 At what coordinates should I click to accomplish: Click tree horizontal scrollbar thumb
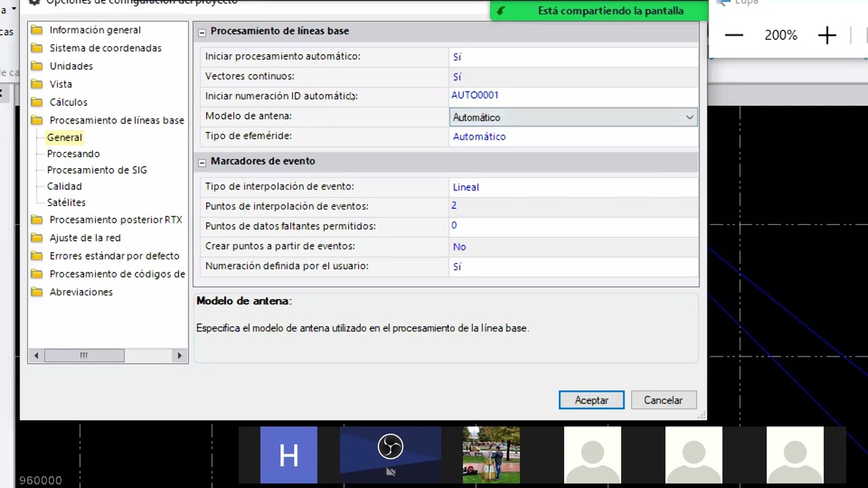tap(84, 355)
